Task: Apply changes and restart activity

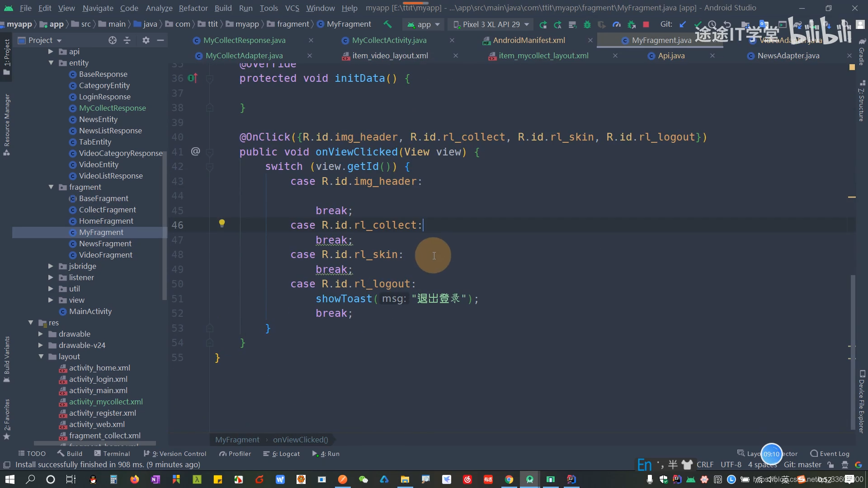Action: tap(557, 24)
